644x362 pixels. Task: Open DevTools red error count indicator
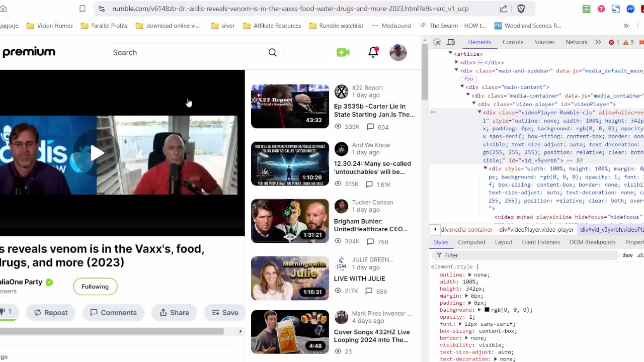tap(614, 42)
